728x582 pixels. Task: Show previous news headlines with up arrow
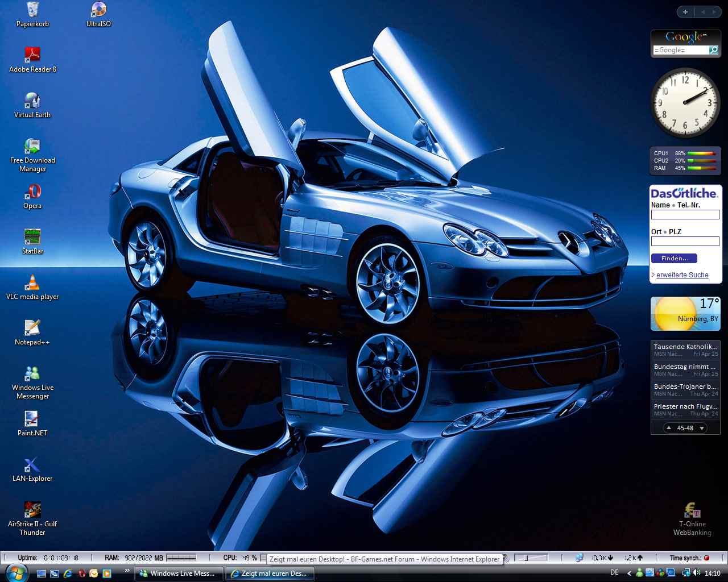point(669,428)
